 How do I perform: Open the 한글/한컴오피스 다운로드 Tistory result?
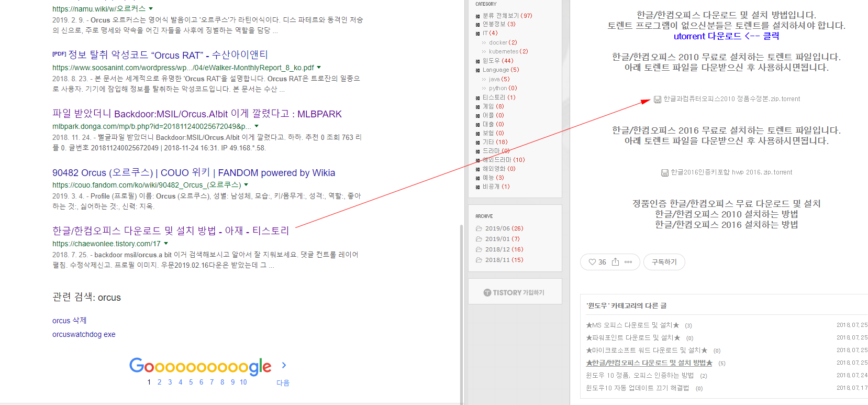pos(171,231)
